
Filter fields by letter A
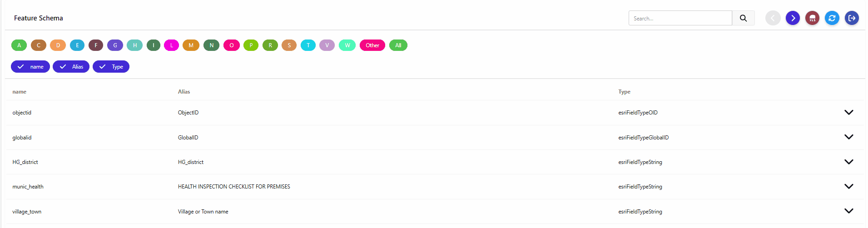(19, 45)
